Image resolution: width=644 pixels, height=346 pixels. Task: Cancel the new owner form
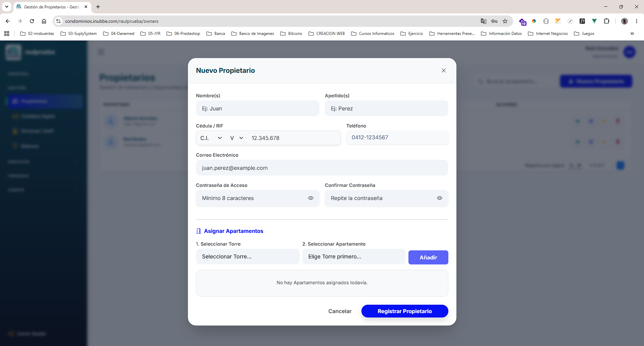340,311
